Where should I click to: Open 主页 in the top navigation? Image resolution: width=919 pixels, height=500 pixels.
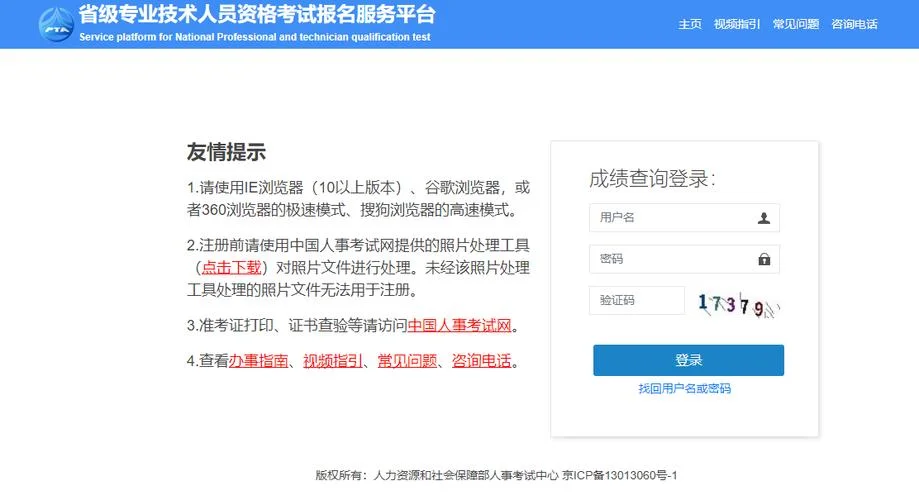(x=690, y=24)
